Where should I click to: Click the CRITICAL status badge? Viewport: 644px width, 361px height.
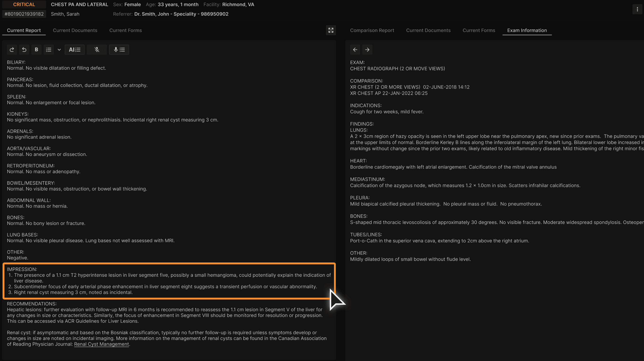tap(24, 4)
